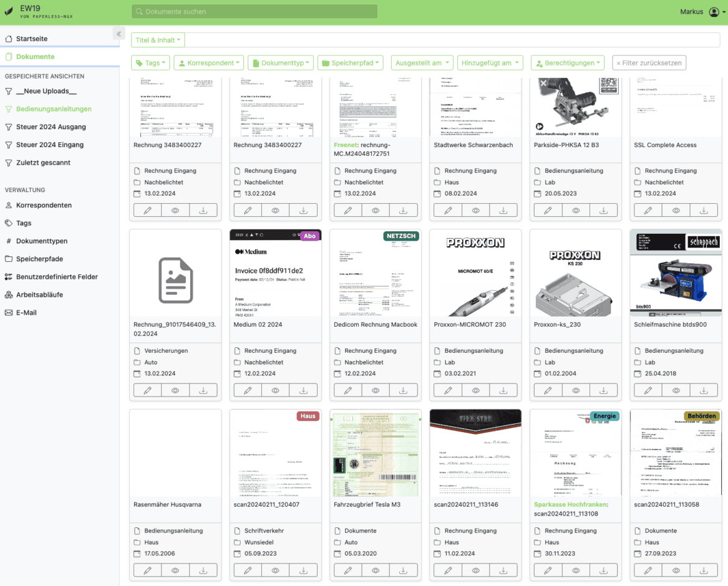Click the purple Abo tag badge
This screenshot has height=586, width=728.
(309, 236)
